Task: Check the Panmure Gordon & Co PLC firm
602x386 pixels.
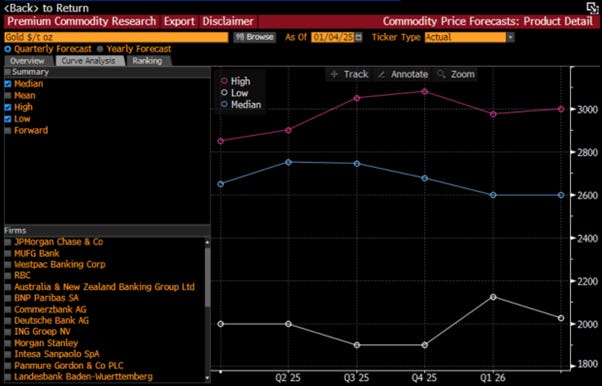Action: pyautogui.click(x=8, y=365)
